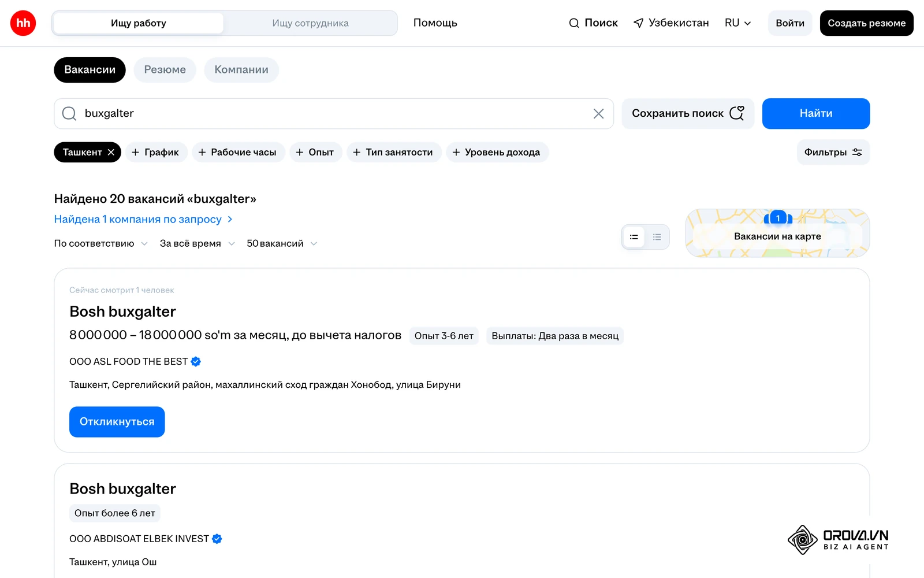924x578 pixels.
Task: Open the Помощь menu item
Action: (x=435, y=23)
